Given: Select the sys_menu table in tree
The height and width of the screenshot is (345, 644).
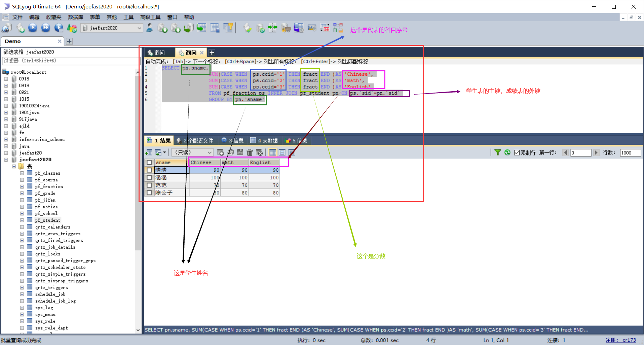Looking at the screenshot, I should tap(45, 314).
